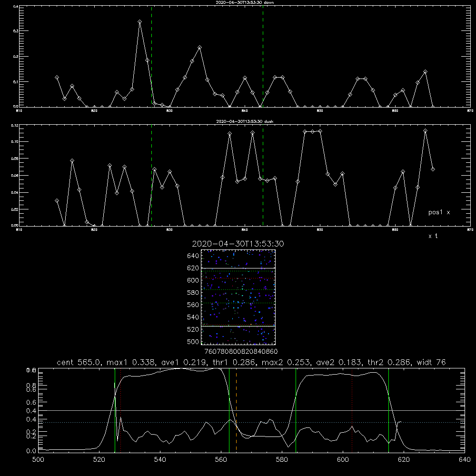
Task: Click the '500' label on bottom plot x-axis
Action: [x=38, y=460]
